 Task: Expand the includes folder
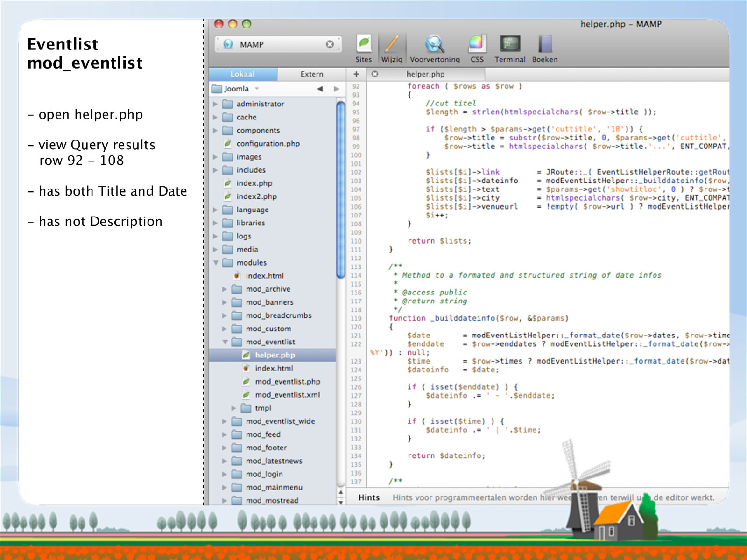pyautogui.click(x=215, y=170)
